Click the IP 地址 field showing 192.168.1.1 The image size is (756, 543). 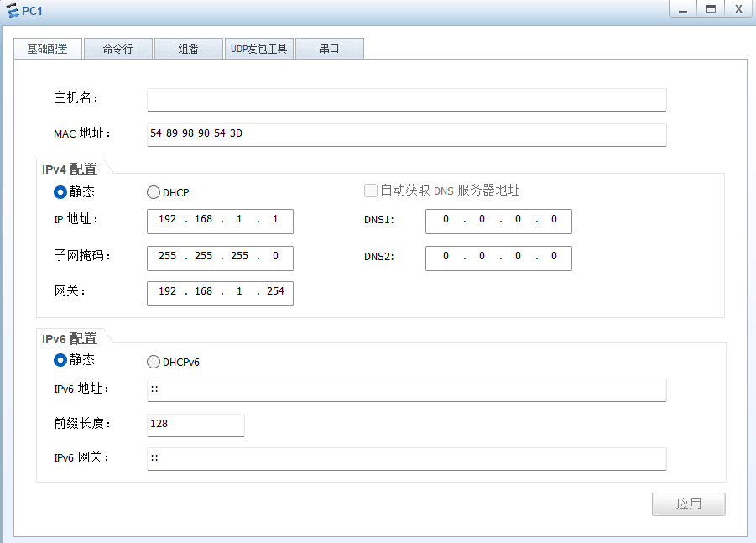[220, 221]
